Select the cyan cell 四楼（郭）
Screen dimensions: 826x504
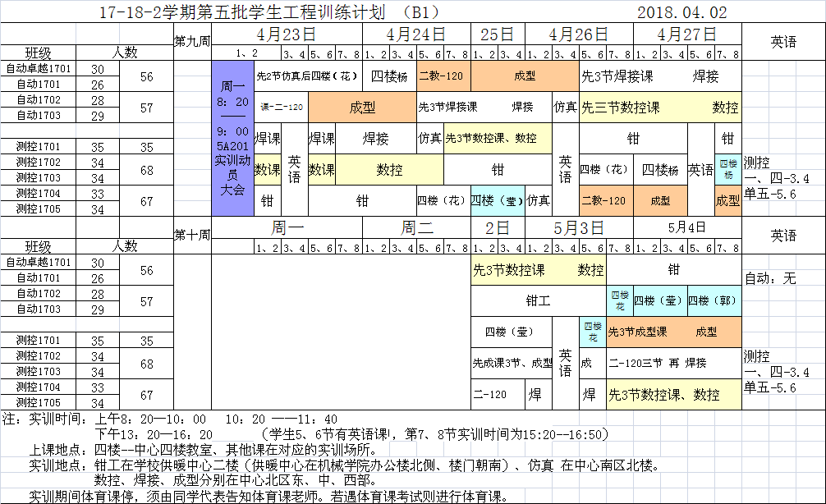(714, 300)
